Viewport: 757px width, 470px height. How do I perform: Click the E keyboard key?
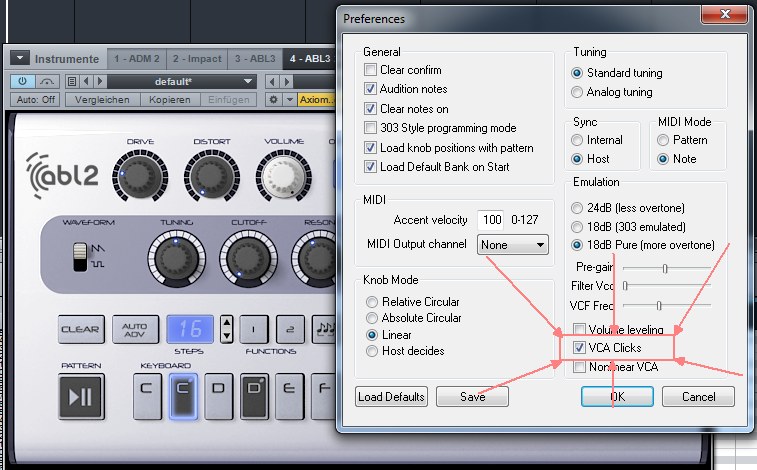click(290, 396)
